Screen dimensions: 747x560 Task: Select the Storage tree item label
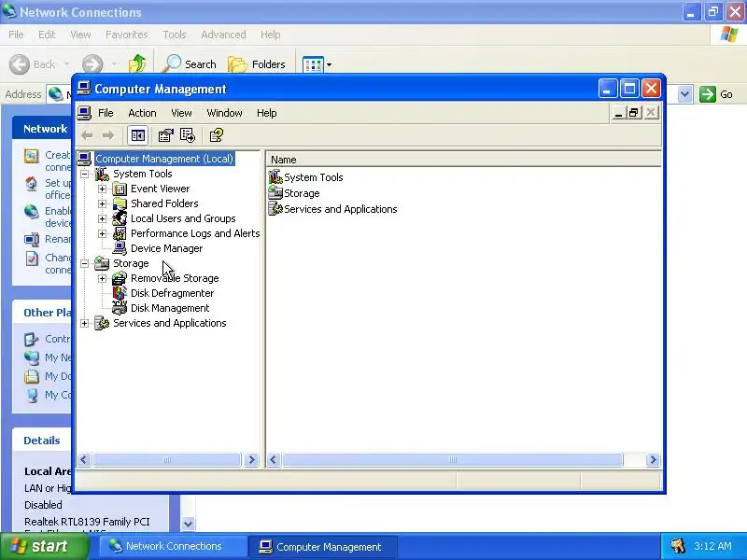(131, 263)
